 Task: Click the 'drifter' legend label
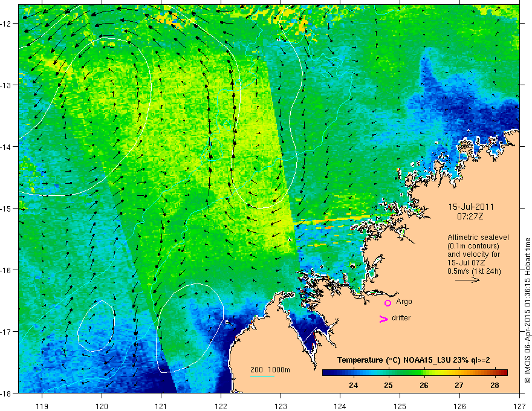(401, 318)
